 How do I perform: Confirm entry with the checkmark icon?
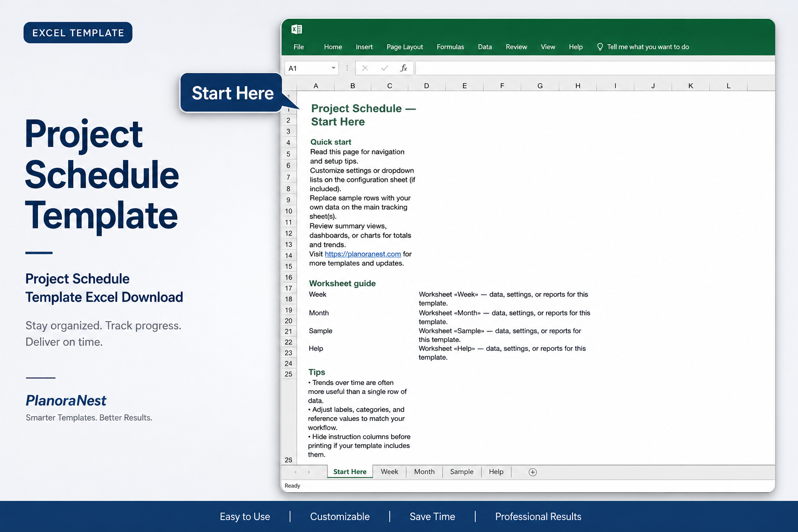[384, 68]
